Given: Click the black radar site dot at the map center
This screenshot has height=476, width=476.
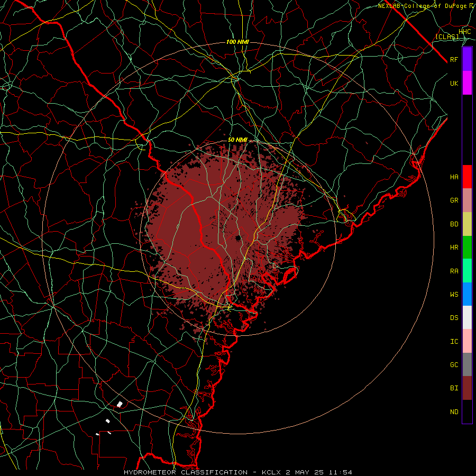Looking at the screenshot, I should coord(238,237).
